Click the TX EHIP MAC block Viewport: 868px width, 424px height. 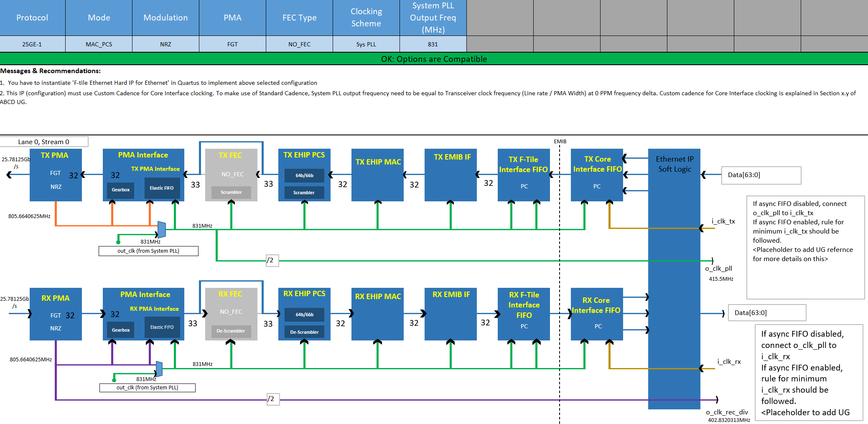pyautogui.click(x=377, y=175)
